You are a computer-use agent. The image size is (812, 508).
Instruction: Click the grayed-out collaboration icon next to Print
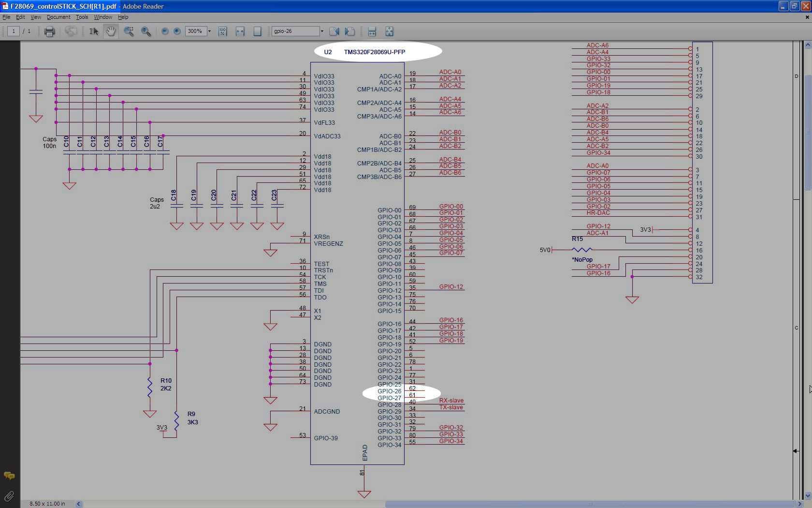tap(71, 31)
